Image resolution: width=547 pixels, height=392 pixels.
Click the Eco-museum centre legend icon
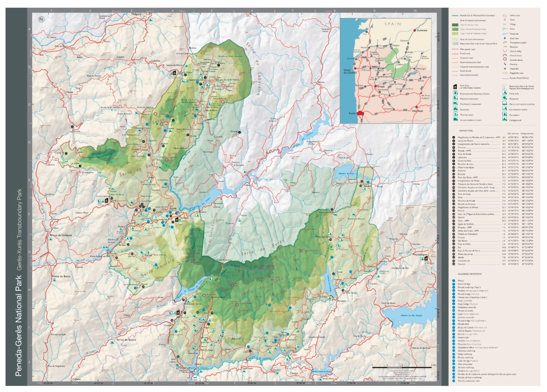coord(504,109)
